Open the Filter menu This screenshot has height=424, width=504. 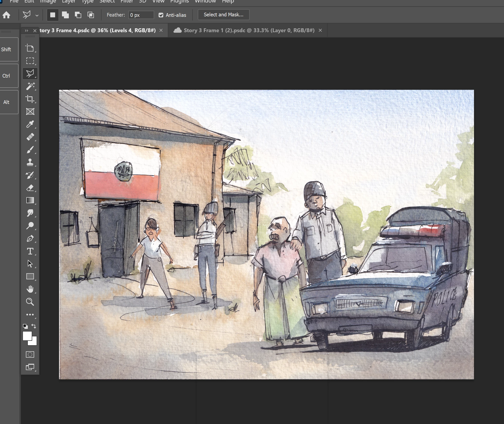(x=127, y=1)
